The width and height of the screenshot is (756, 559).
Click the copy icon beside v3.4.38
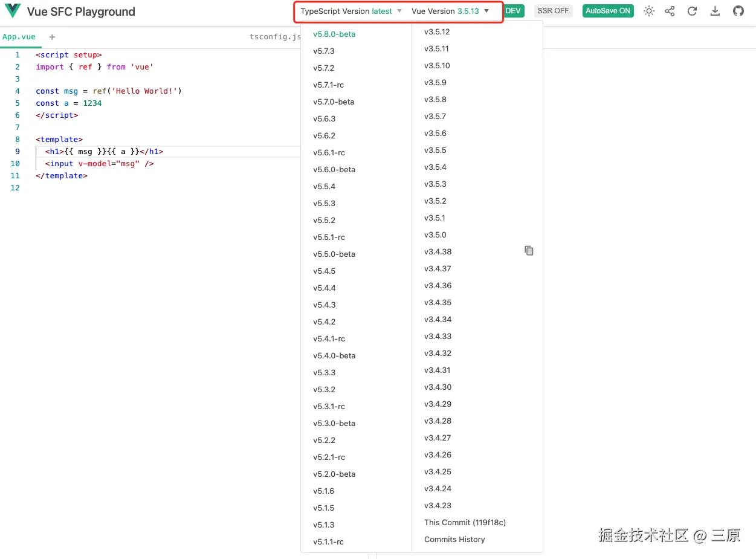[x=529, y=251]
